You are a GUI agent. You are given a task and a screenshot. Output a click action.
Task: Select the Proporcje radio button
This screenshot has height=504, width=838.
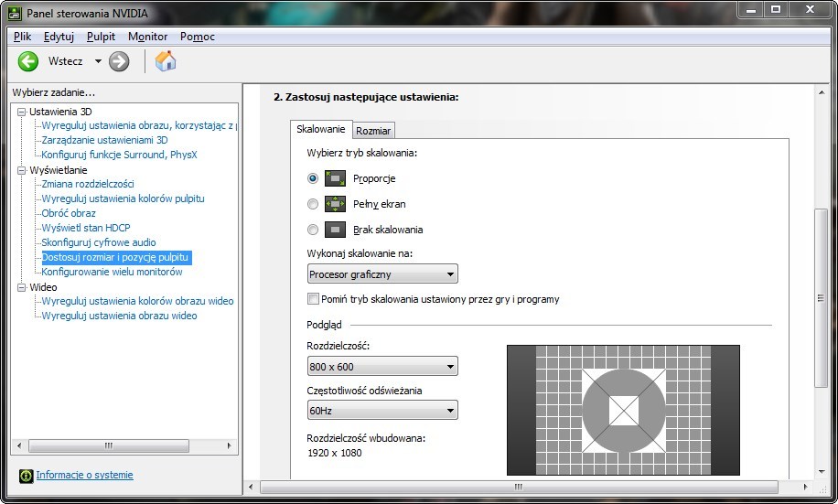click(313, 178)
